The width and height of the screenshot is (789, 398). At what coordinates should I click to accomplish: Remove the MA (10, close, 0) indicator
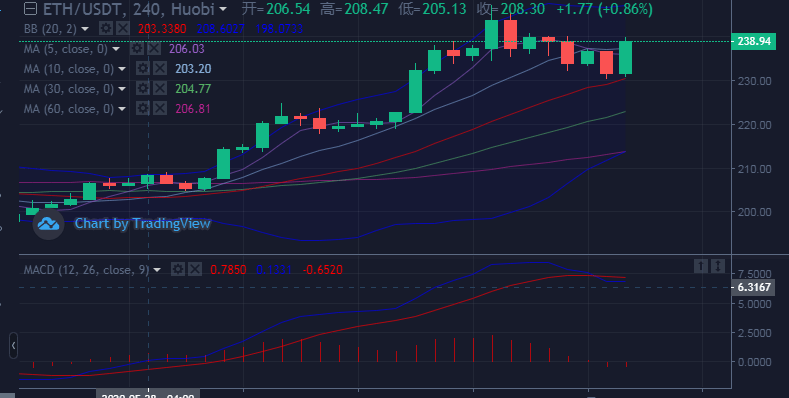pos(160,68)
